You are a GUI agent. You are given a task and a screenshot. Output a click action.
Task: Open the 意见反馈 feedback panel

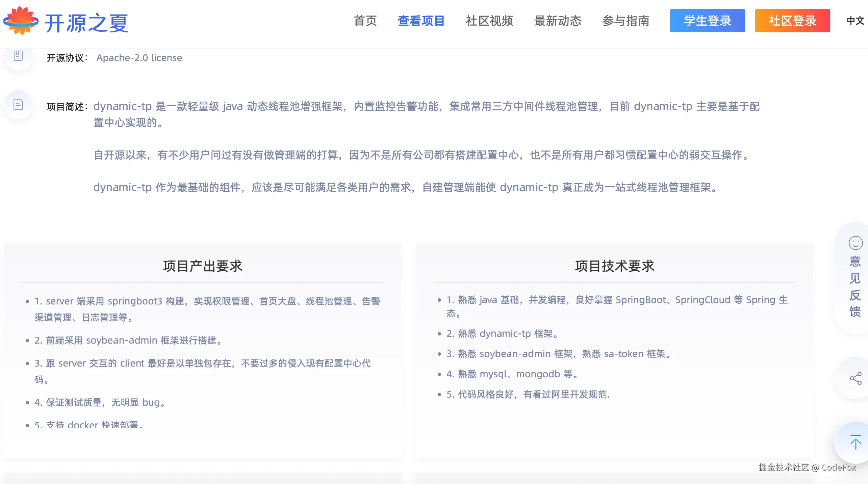pos(855,286)
